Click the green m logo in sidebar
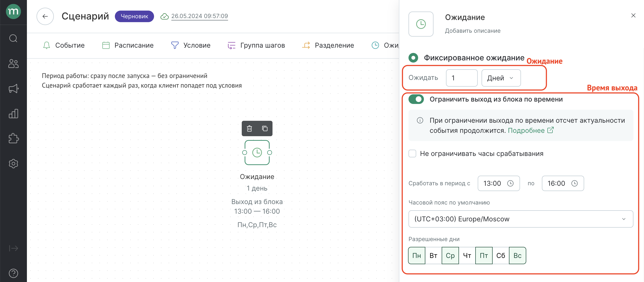Image resolution: width=644 pixels, height=282 pixels. click(x=13, y=12)
